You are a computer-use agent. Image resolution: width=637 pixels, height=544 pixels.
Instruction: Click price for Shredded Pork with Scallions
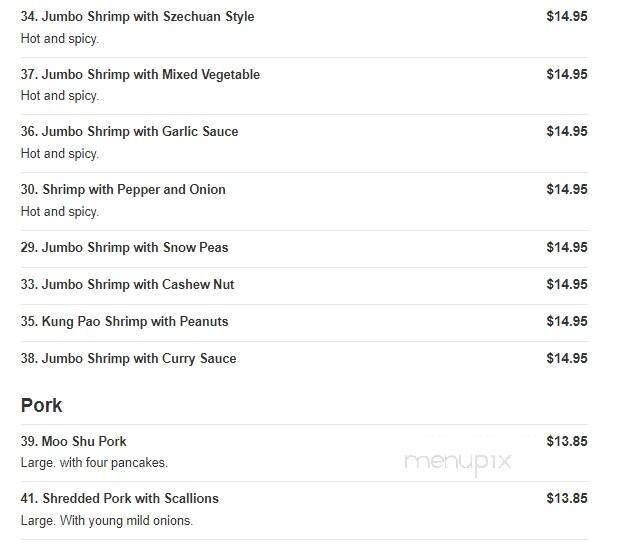coord(566,499)
